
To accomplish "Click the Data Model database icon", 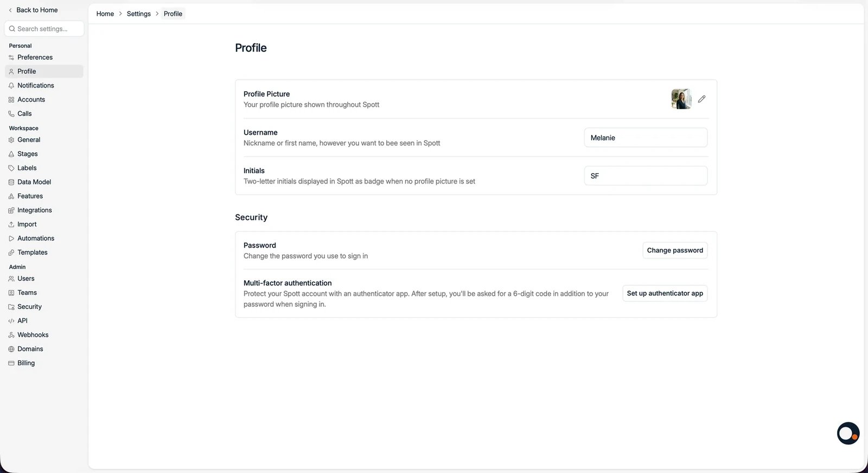I will (x=11, y=182).
